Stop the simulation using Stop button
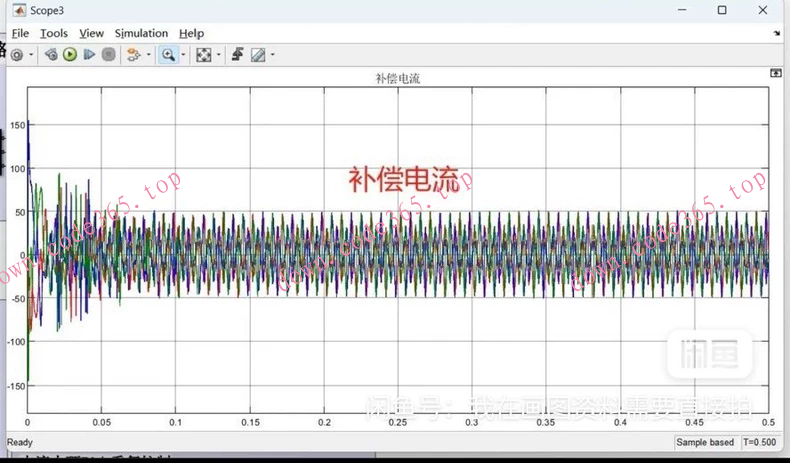Screen dimensions: 790x463 point(108,55)
